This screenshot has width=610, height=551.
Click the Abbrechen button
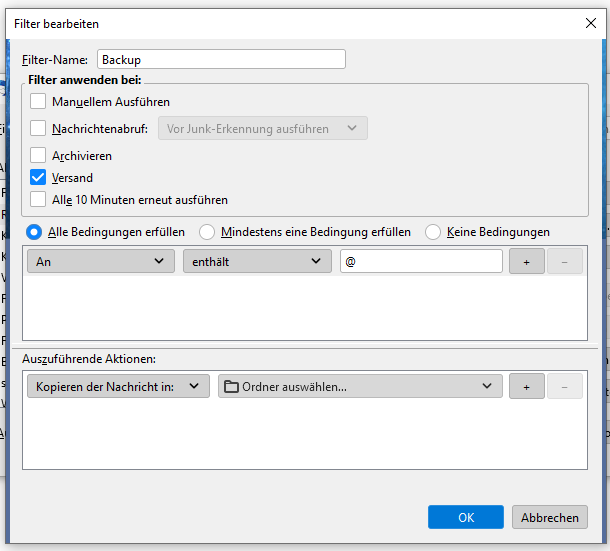pos(549,517)
